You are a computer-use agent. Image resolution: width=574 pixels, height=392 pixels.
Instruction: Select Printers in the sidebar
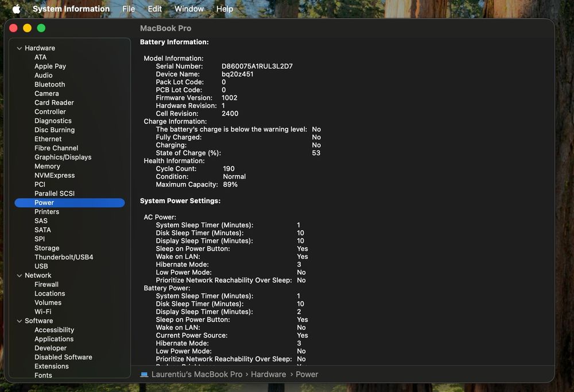[x=47, y=212]
